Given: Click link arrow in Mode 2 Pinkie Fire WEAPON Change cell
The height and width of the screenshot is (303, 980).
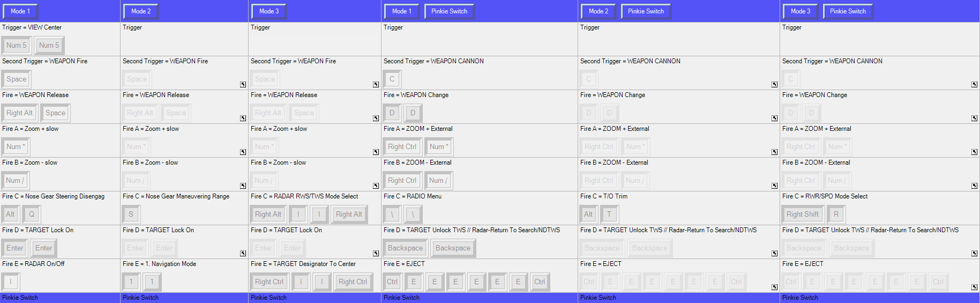Looking at the screenshot, I should click(774, 119).
